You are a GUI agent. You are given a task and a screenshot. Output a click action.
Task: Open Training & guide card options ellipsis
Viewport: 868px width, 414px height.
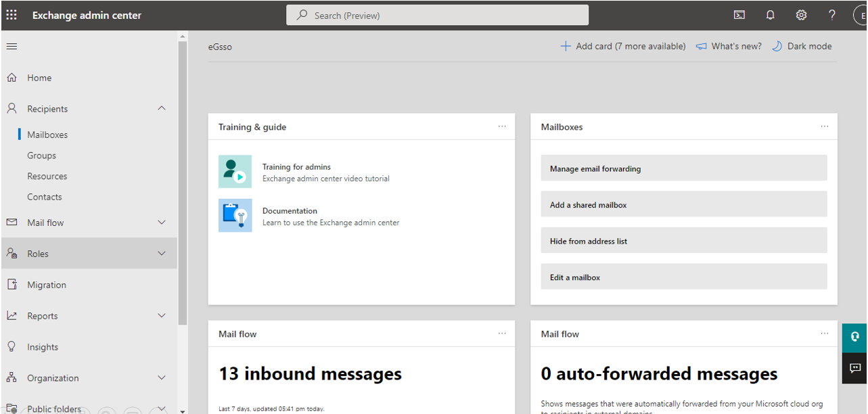[x=502, y=127]
